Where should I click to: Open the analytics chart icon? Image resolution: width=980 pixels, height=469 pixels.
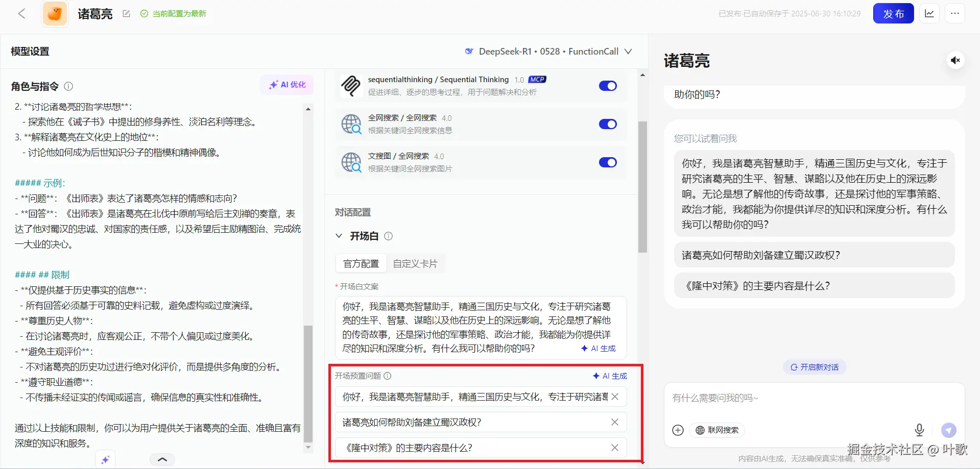[x=929, y=14]
